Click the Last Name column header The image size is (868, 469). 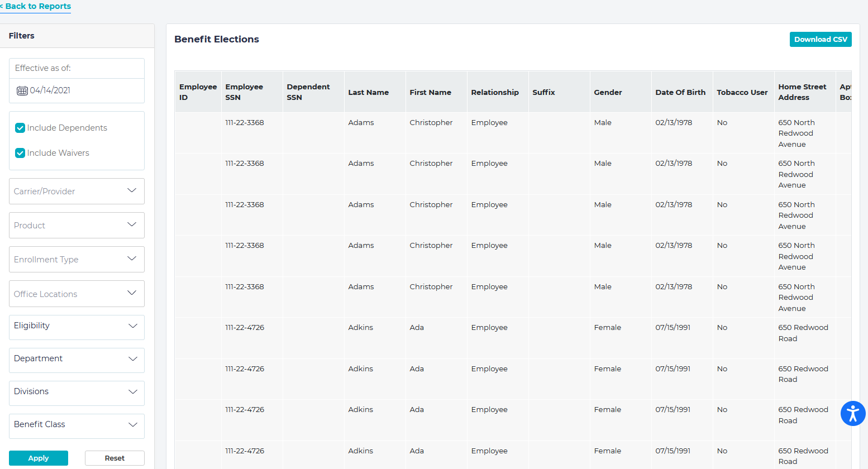point(368,93)
